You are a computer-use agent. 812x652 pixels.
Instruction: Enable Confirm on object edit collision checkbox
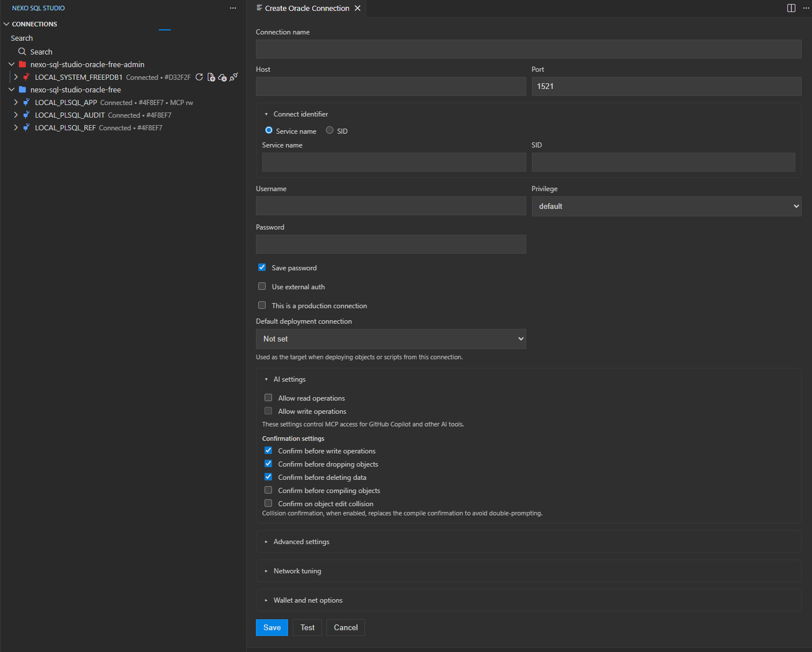click(268, 503)
